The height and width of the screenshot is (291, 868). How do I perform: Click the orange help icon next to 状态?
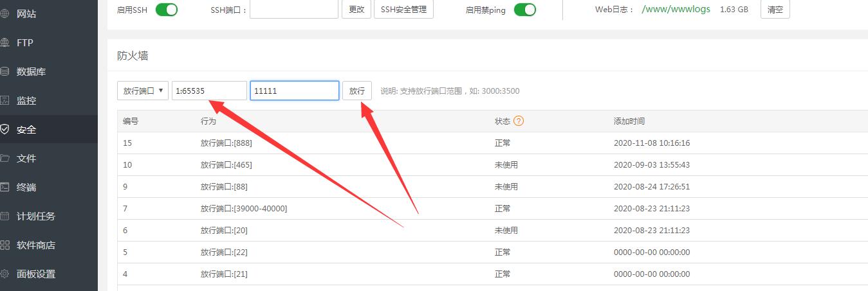click(519, 121)
